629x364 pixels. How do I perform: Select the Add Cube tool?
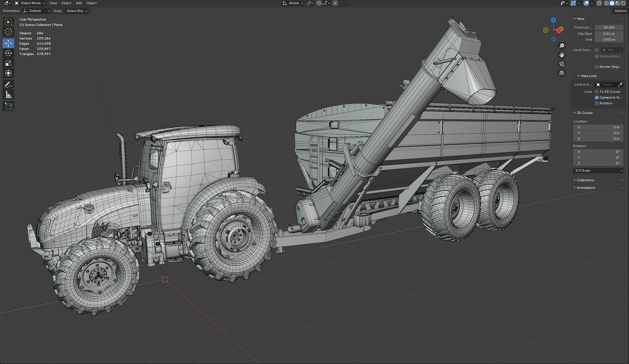click(8, 106)
